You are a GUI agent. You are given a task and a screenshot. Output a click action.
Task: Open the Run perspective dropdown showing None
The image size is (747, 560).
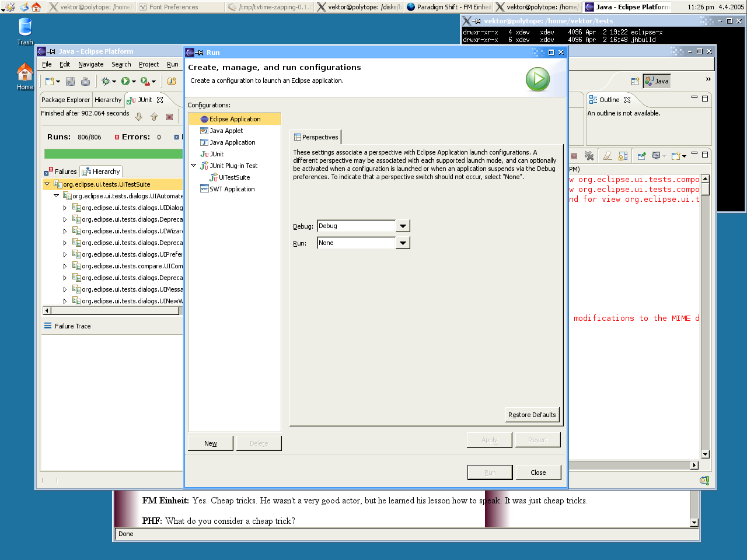click(403, 243)
